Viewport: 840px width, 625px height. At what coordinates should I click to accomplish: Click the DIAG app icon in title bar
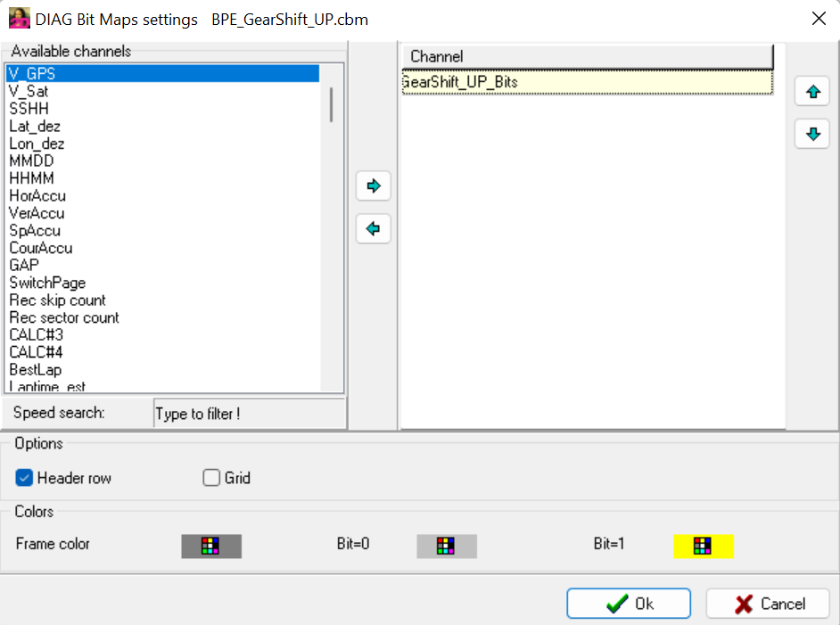19,19
